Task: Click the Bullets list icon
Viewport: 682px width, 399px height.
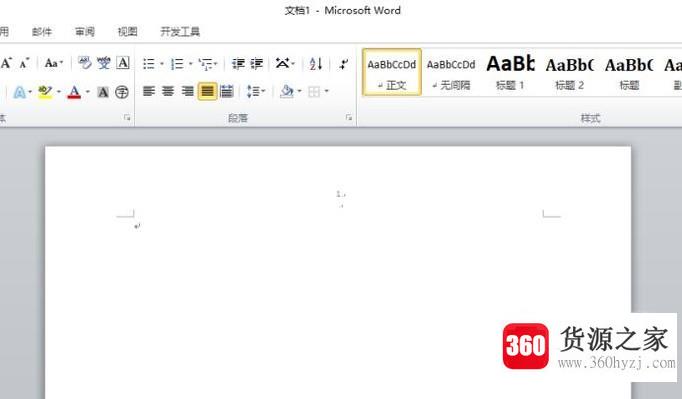Action: [x=149, y=64]
